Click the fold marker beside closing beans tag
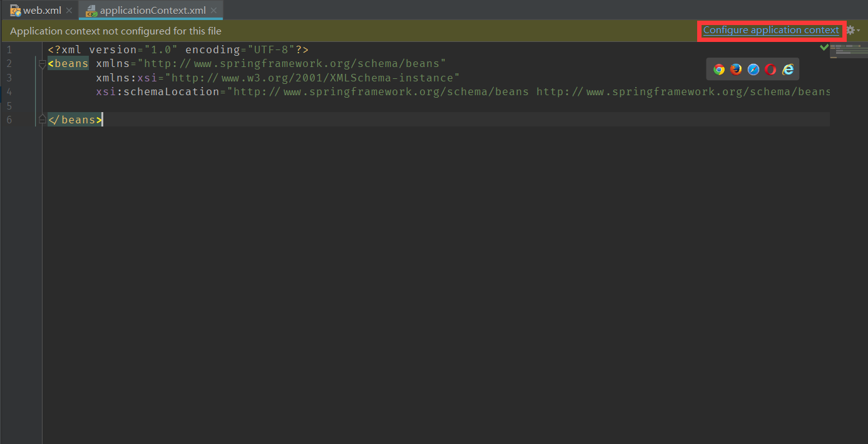Viewport: 868px width, 444px height. click(x=41, y=119)
